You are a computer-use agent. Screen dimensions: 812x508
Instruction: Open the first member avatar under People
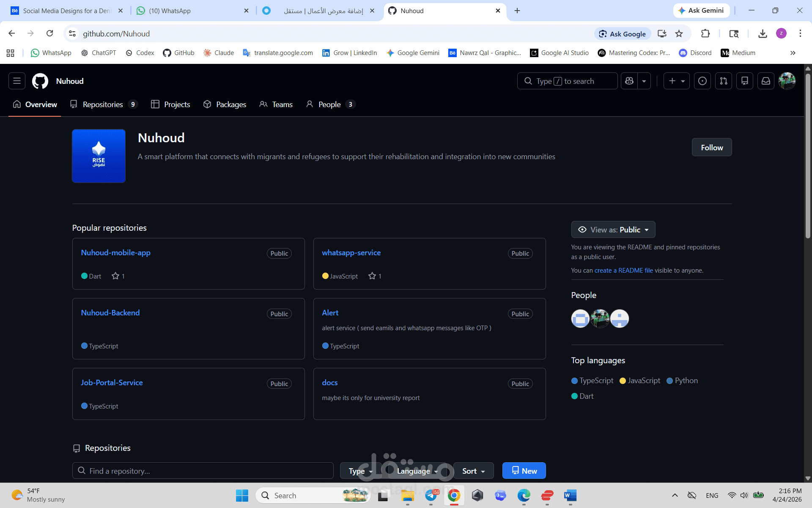pos(580,319)
